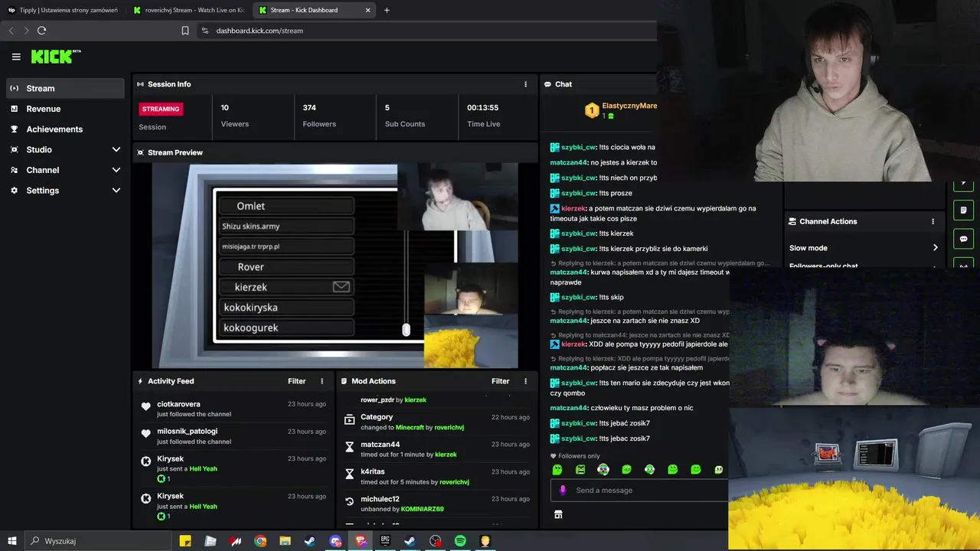Go back in the browser
Image resolution: width=980 pixels, height=551 pixels.
(11, 31)
